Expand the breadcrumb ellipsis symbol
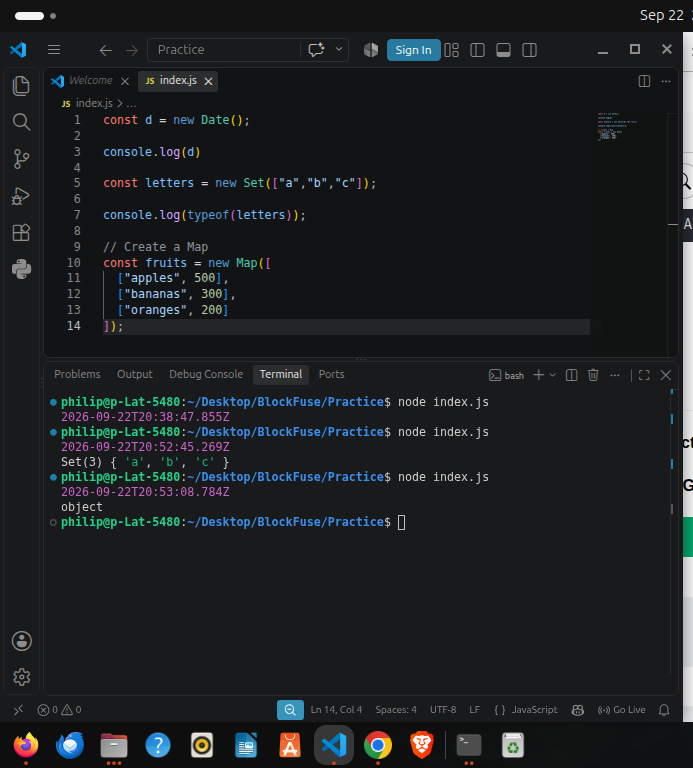This screenshot has height=768, width=693. click(131, 104)
